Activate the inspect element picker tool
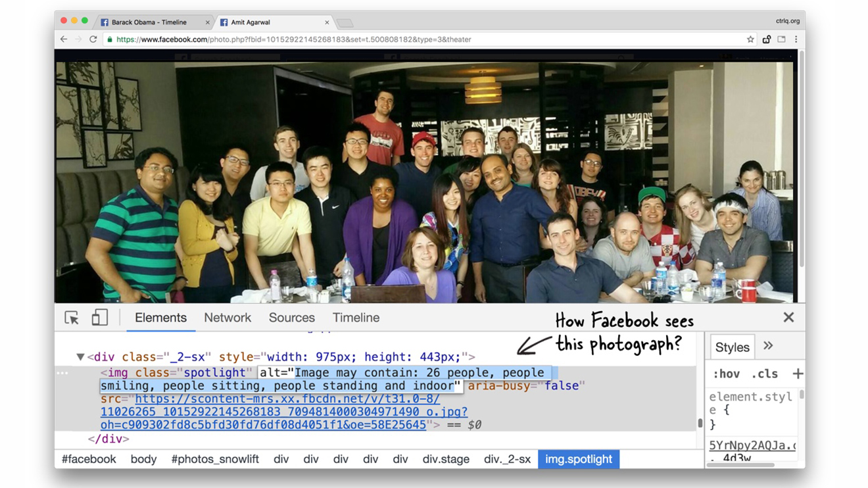Image resolution: width=868 pixels, height=488 pixels. (72, 318)
